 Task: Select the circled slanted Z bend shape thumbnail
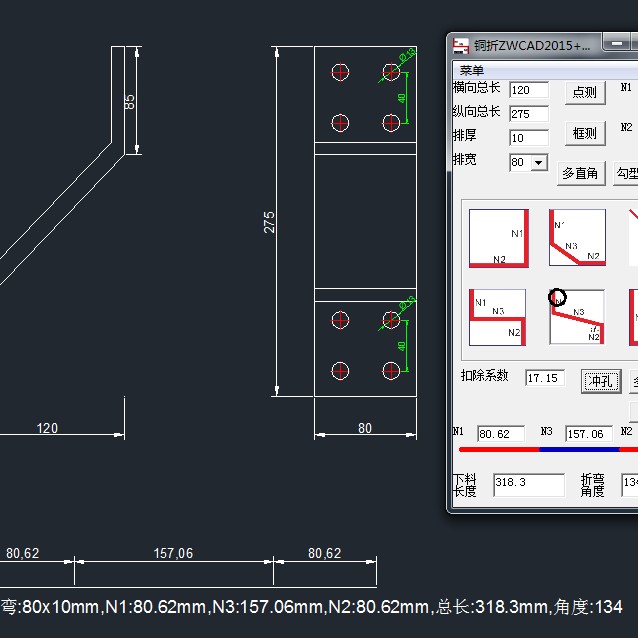click(577, 317)
